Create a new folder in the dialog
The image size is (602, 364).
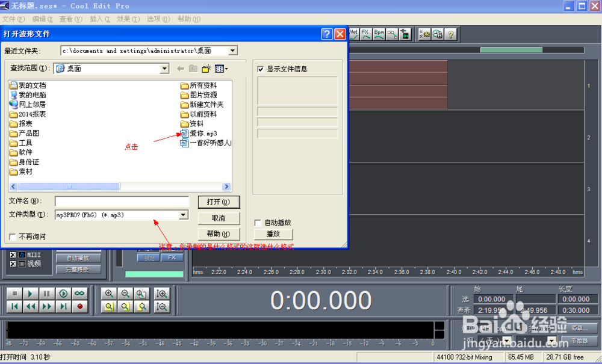pyautogui.click(x=207, y=67)
